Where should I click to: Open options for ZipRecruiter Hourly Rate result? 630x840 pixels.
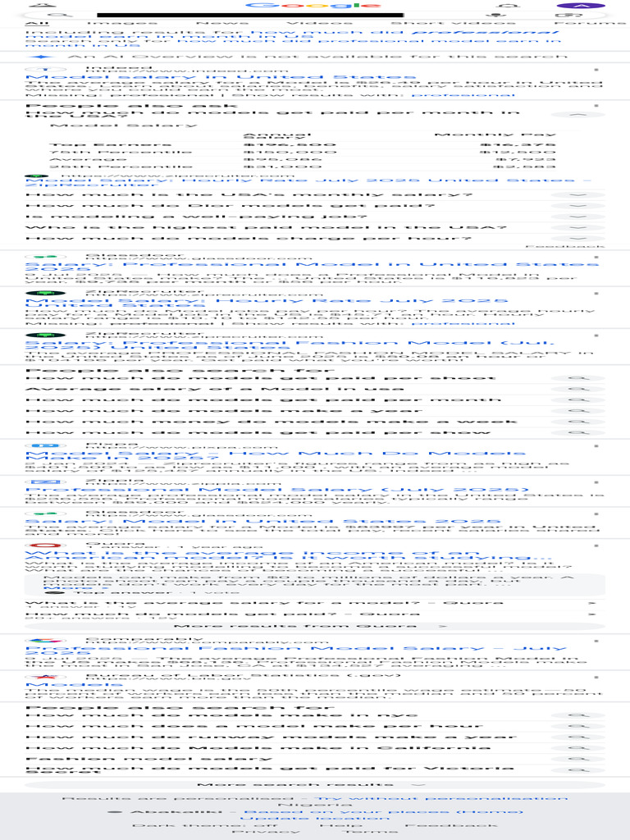(596, 294)
